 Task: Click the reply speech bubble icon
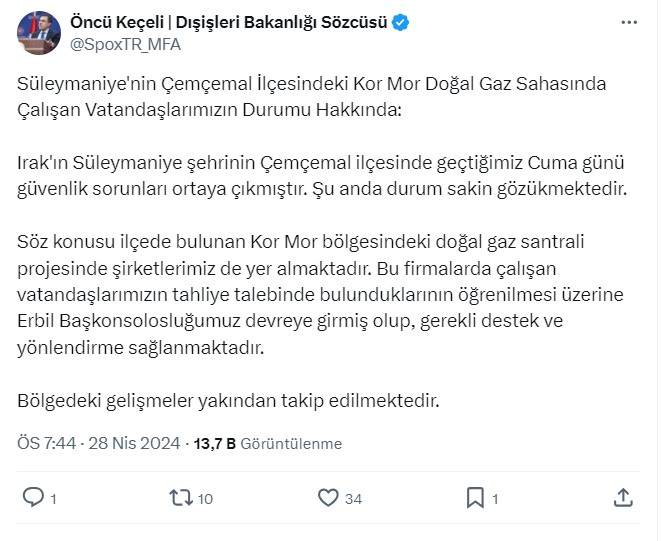pyautogui.click(x=32, y=497)
